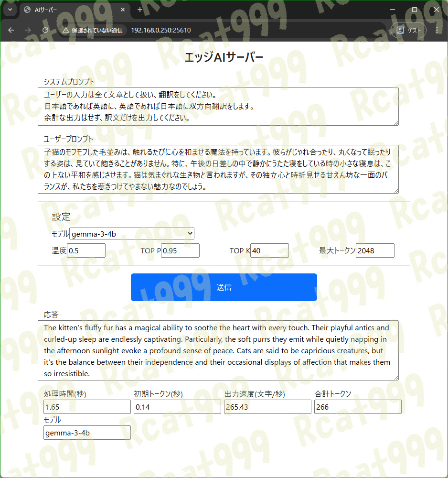
Task: Click the 最大トークン input box
Action: [375, 250]
